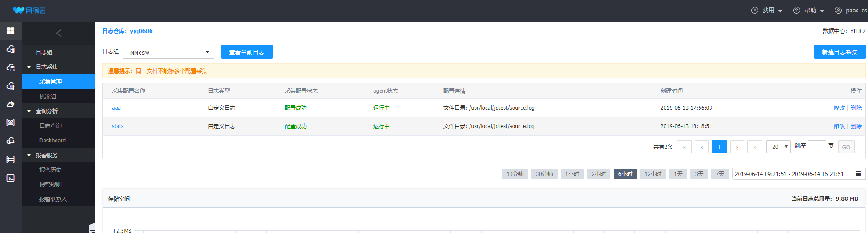
Task: Click the GO page jump button
Action: point(846,147)
